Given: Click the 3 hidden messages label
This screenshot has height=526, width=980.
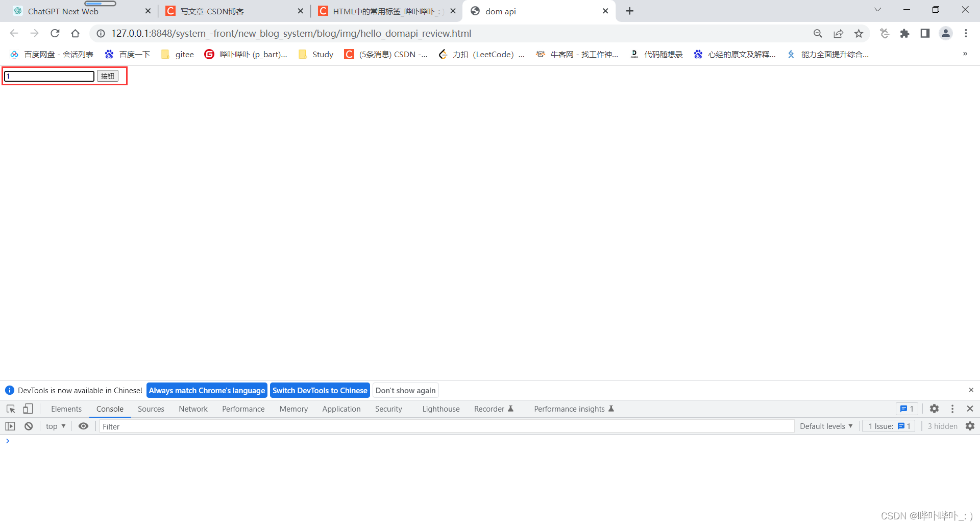Looking at the screenshot, I should [x=942, y=426].
